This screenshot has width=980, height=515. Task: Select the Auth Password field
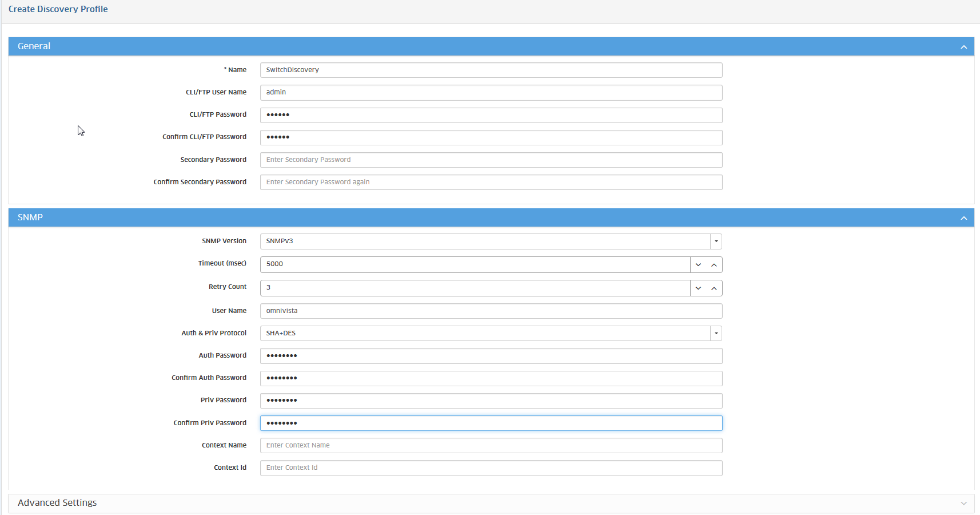pyautogui.click(x=491, y=356)
